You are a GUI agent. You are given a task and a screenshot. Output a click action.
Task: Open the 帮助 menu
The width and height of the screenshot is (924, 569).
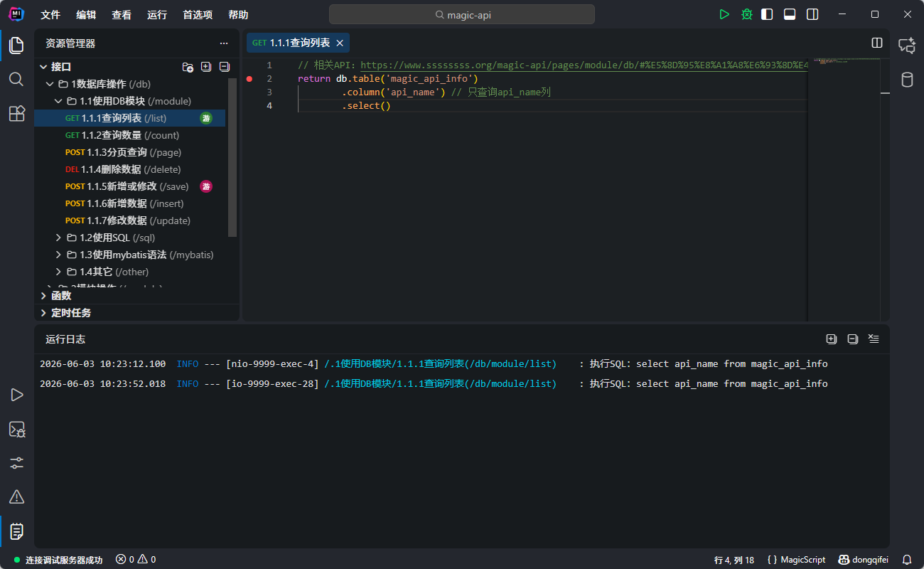pos(238,15)
